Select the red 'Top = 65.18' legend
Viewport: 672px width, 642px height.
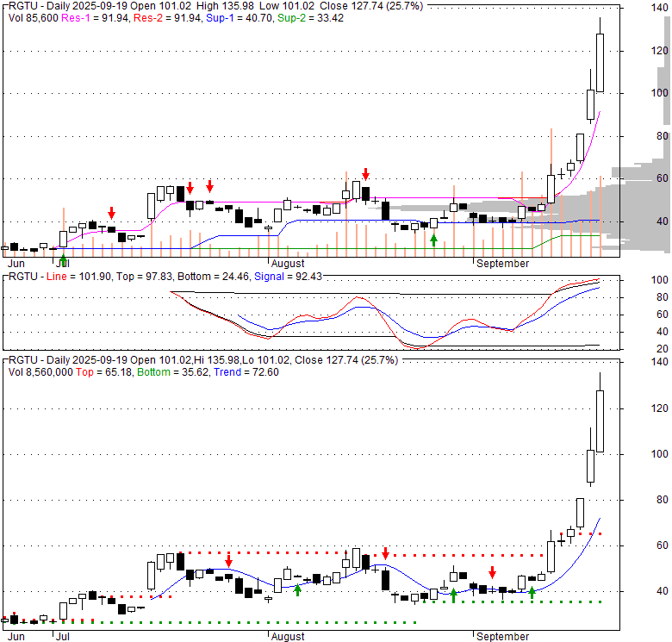(x=104, y=372)
